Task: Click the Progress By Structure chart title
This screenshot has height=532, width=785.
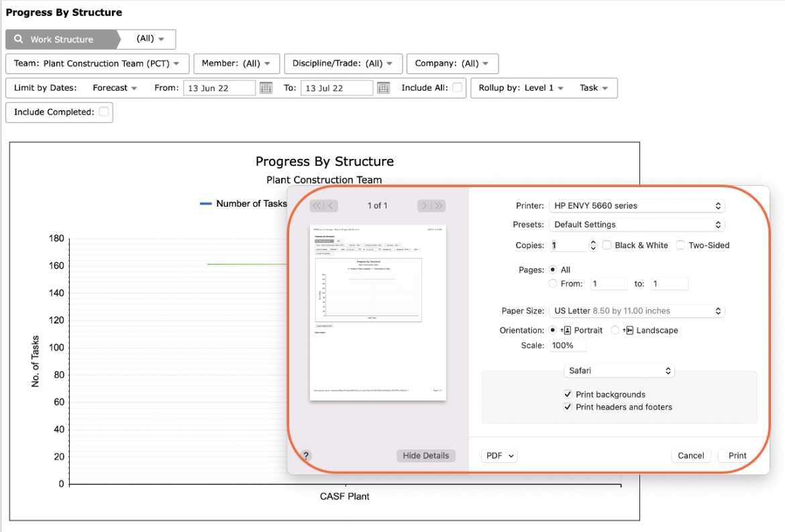Action: (325, 161)
